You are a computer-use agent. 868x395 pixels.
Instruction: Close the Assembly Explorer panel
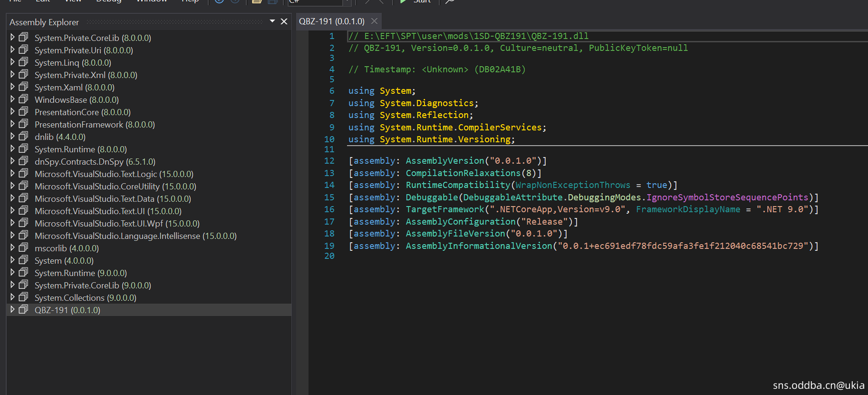point(284,21)
